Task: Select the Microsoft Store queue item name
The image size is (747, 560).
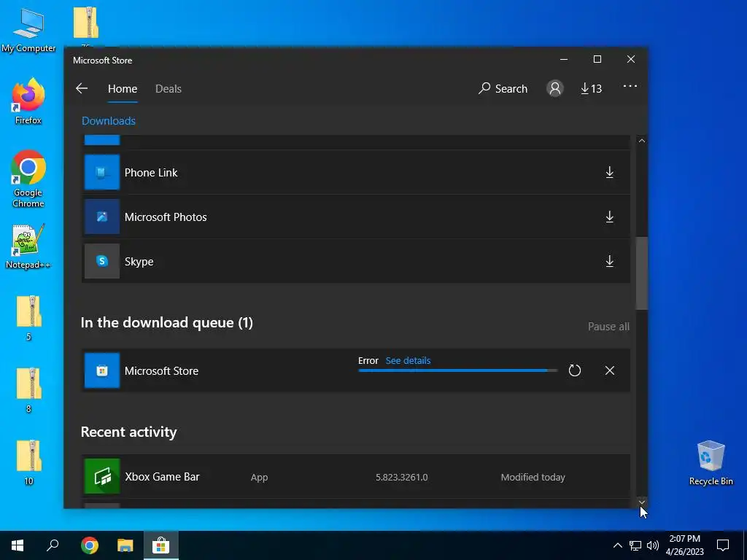Action: click(161, 371)
